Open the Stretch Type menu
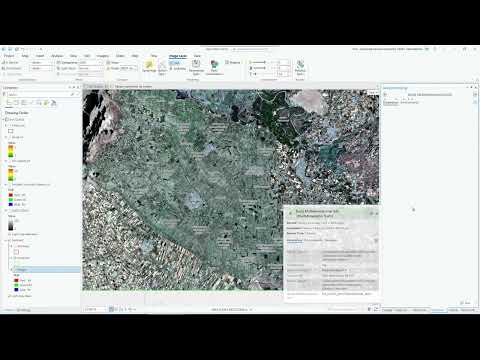Viewport: 480px width, 360px height. 162,67
